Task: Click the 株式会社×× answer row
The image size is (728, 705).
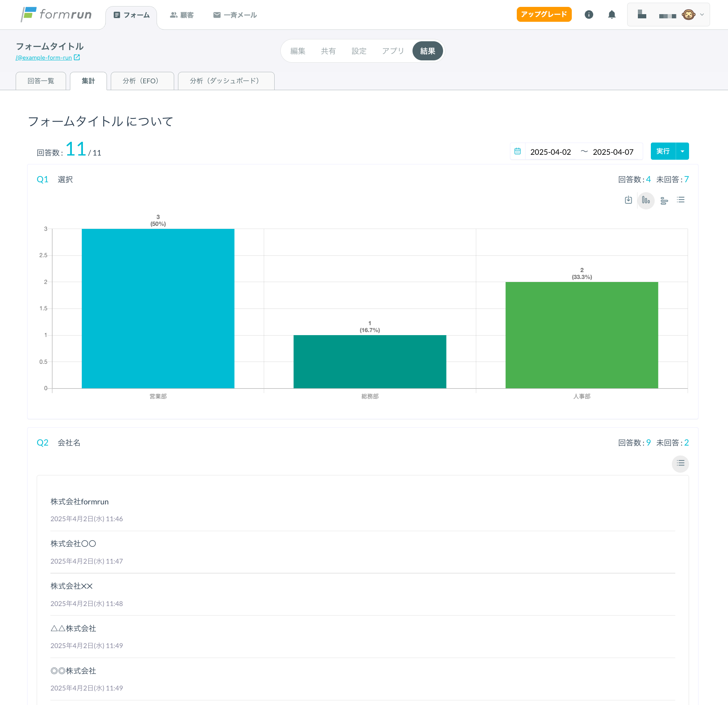Action: [363, 595]
